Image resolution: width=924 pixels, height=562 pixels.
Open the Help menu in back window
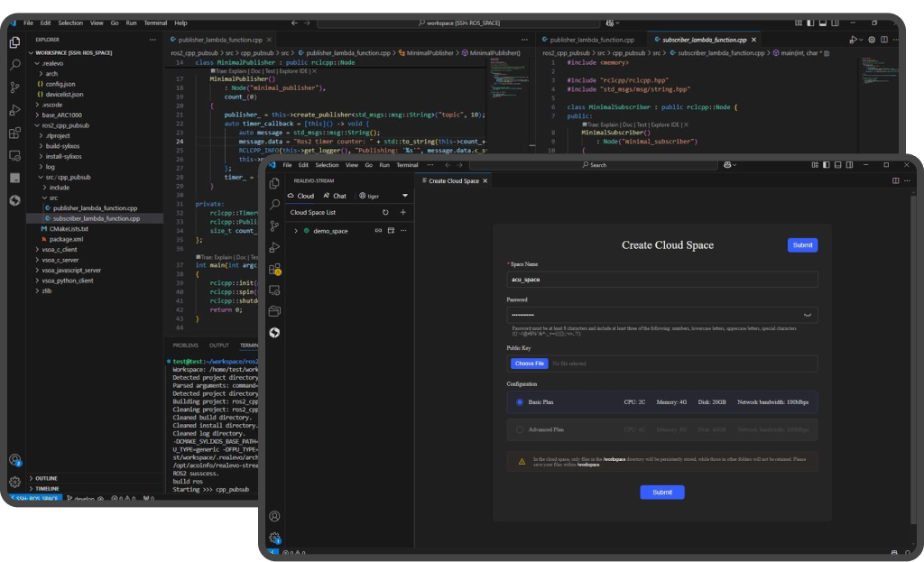tap(180, 23)
